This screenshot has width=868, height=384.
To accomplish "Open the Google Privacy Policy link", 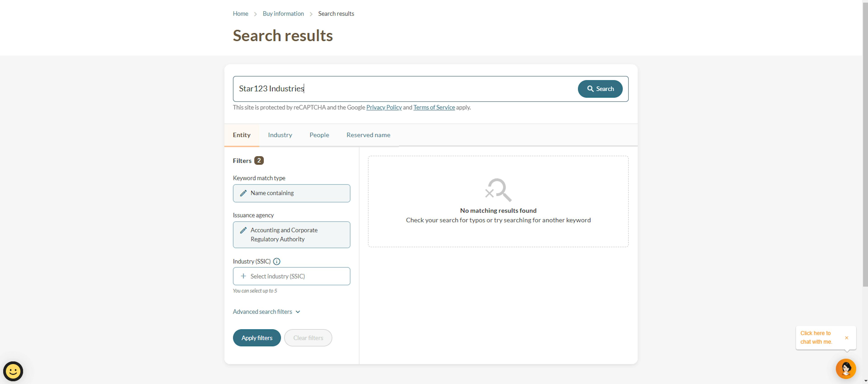I will coord(384,108).
